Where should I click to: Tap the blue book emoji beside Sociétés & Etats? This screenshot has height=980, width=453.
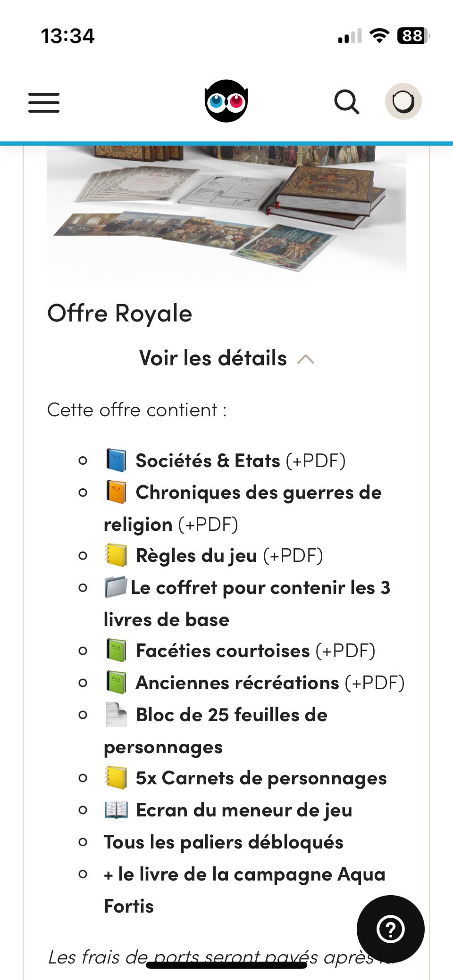coord(116,461)
